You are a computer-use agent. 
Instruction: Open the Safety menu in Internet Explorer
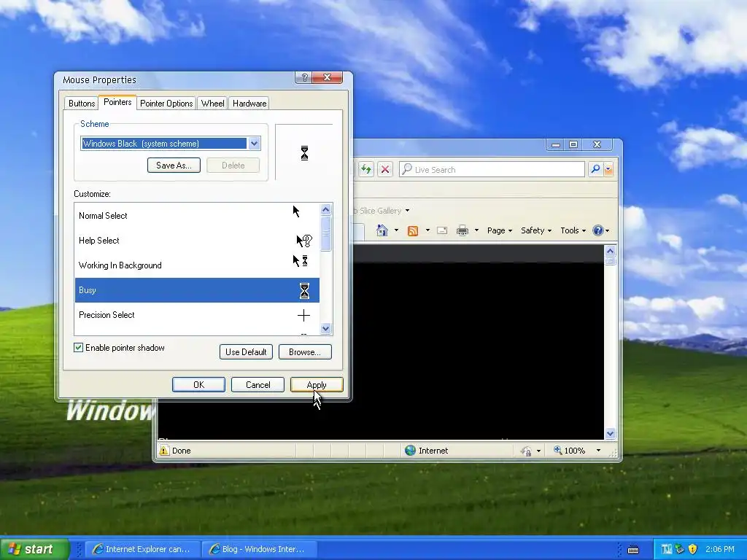click(536, 230)
